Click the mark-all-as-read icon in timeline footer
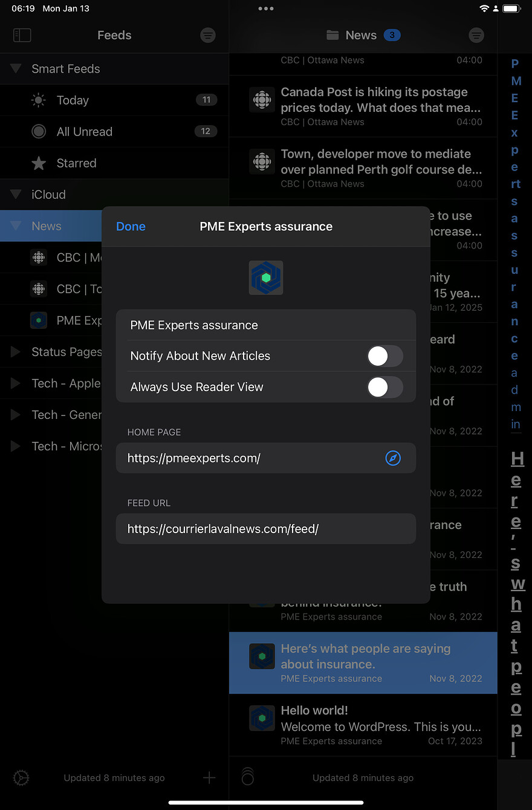The image size is (532, 810). [x=248, y=777]
